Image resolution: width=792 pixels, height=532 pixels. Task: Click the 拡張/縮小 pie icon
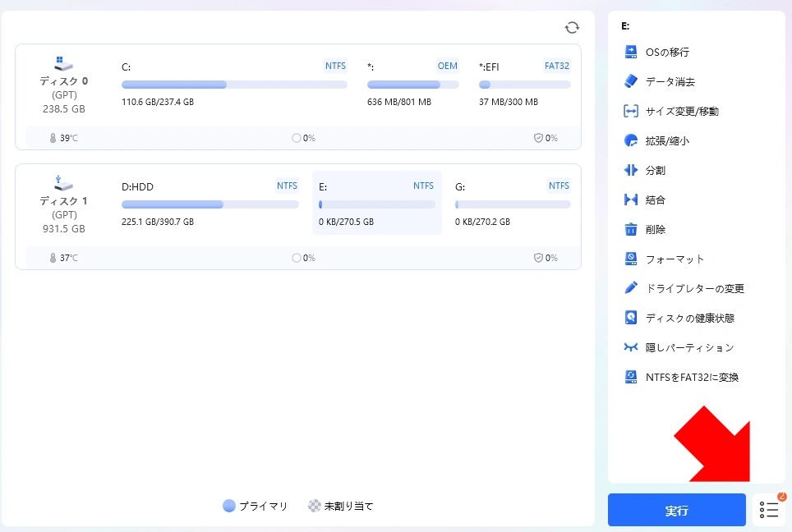(631, 140)
